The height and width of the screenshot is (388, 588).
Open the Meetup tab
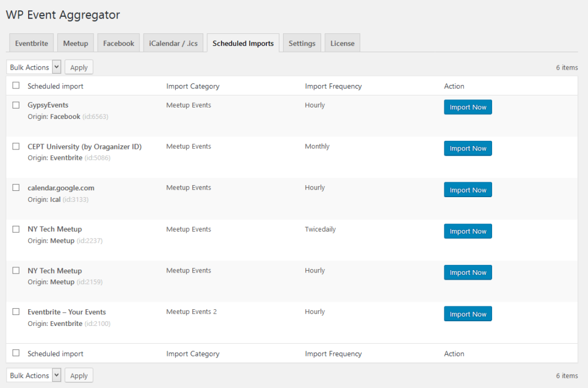point(75,43)
